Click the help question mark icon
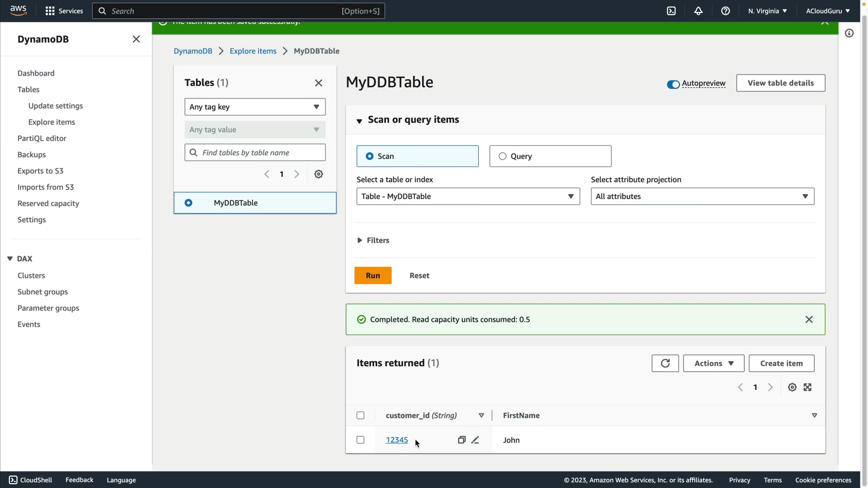 coord(726,11)
